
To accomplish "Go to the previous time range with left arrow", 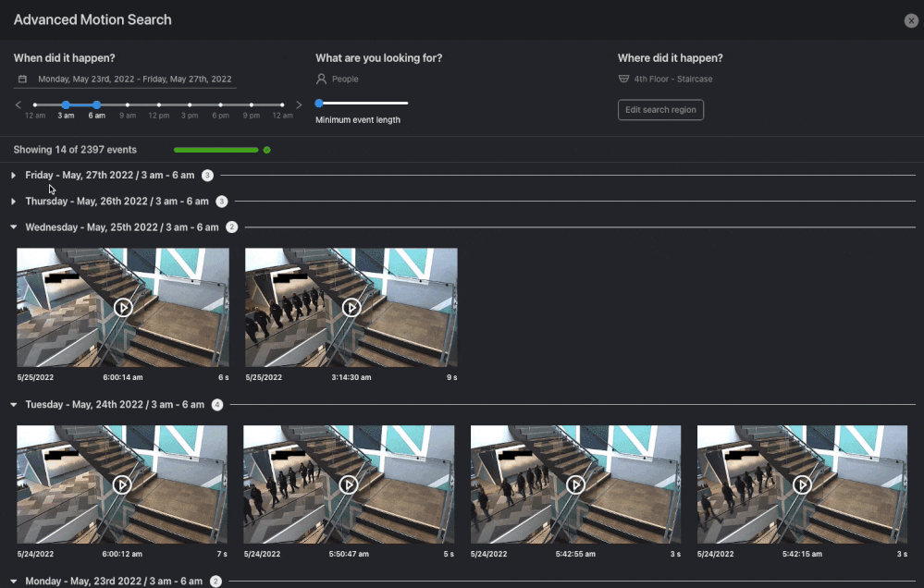I will point(18,104).
